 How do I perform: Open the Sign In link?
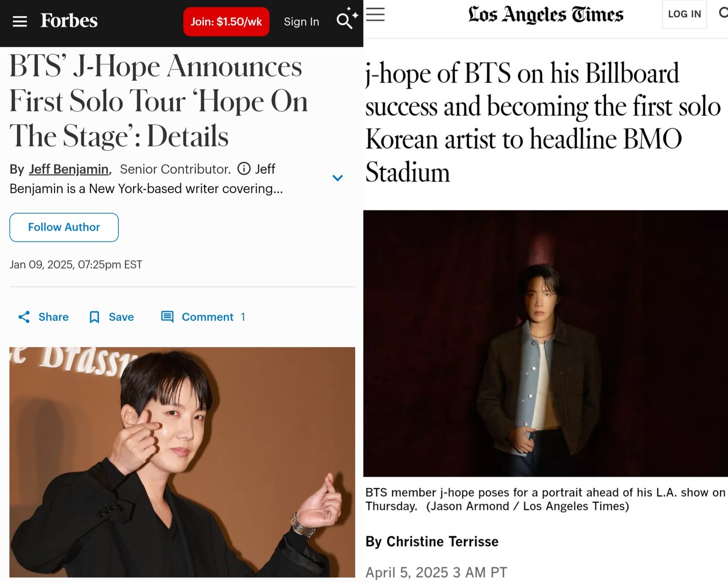pyautogui.click(x=301, y=22)
